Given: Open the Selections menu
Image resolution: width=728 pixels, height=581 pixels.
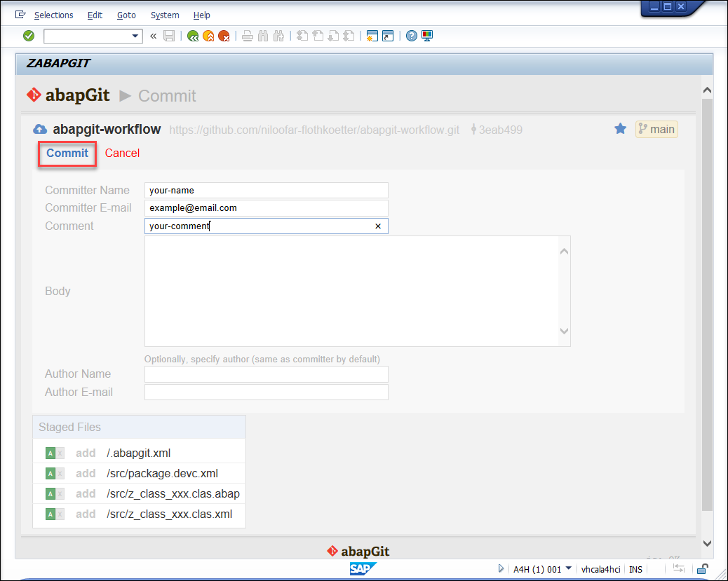Looking at the screenshot, I should coord(53,15).
